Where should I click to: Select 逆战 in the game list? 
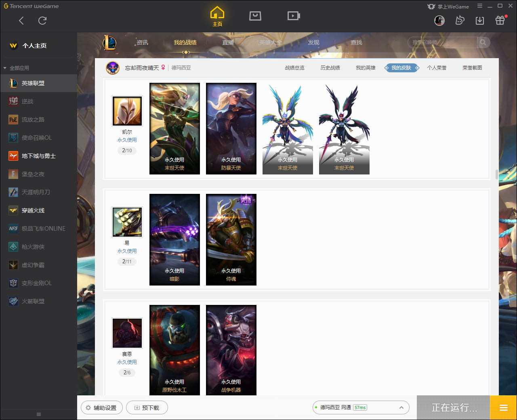(38, 101)
